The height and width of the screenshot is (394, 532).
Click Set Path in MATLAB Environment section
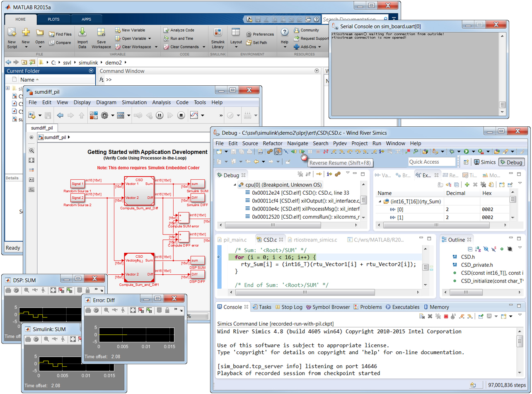[x=256, y=43]
